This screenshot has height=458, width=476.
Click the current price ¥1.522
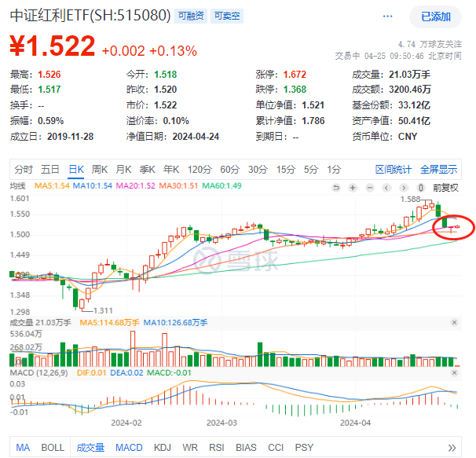(52, 46)
